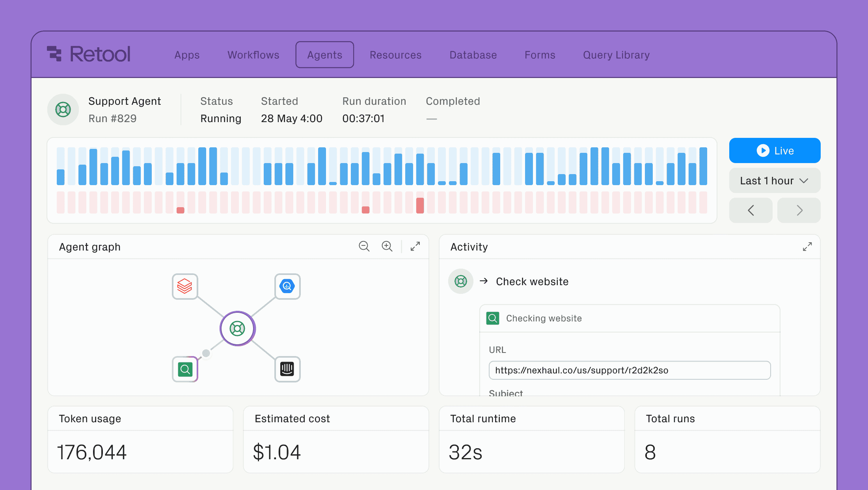Click the Intercom node in the agent graph
The image size is (868, 490).
pyautogui.click(x=287, y=369)
